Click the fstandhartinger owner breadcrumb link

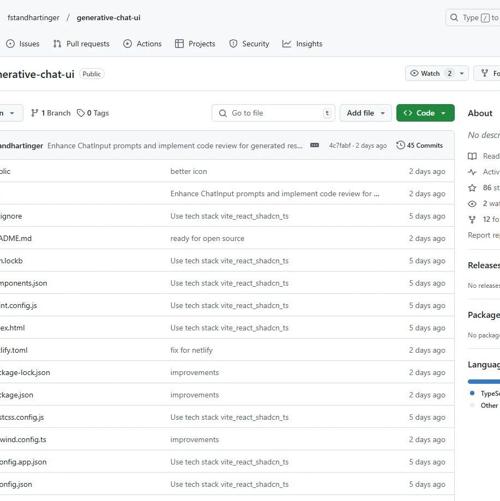click(x=33, y=18)
